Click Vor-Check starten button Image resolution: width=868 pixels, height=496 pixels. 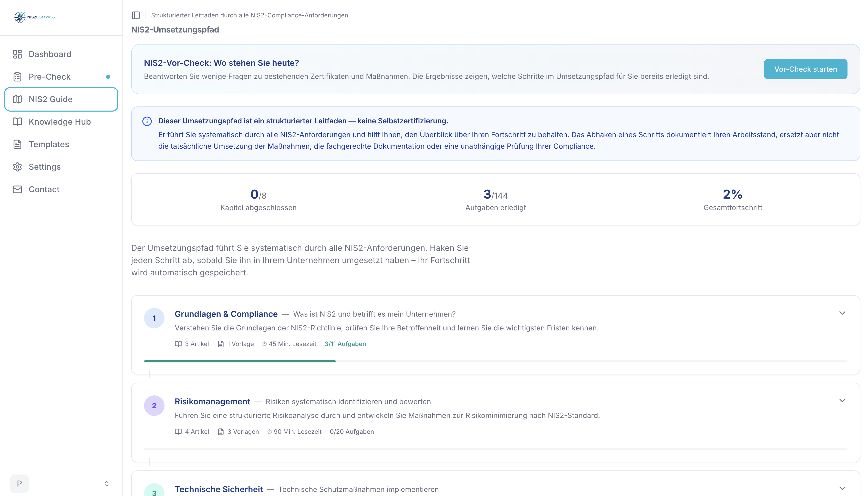tap(805, 69)
